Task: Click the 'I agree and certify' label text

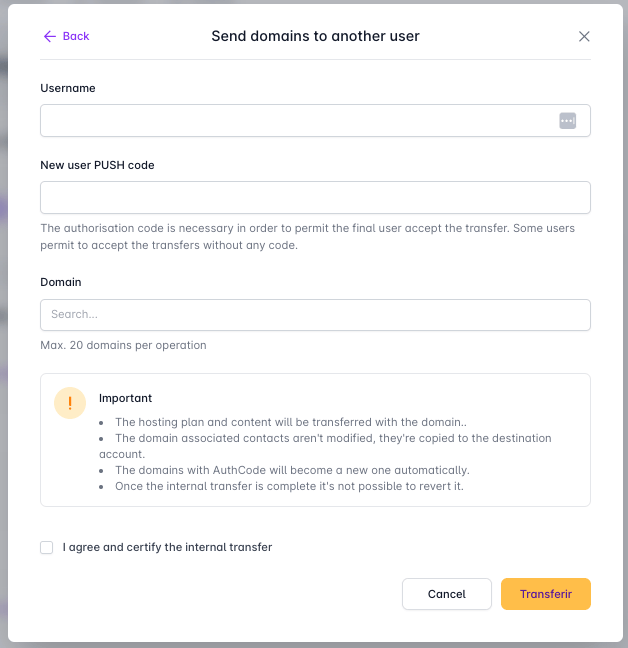Action: coord(167,547)
